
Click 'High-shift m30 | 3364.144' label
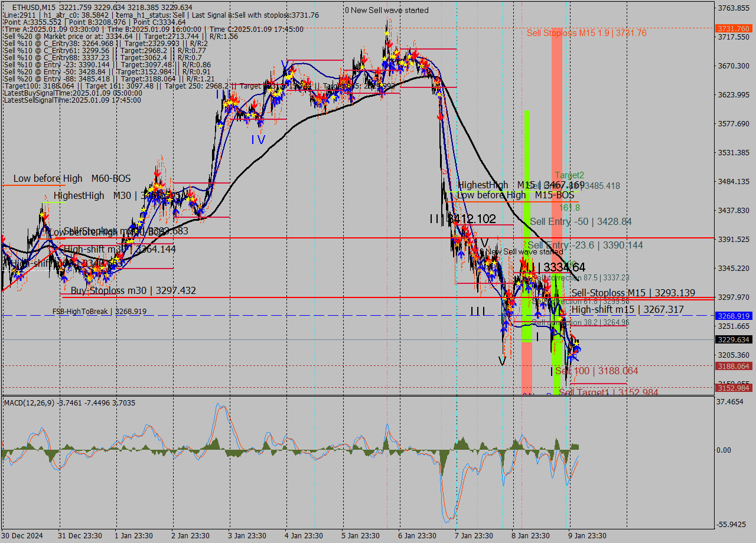120,250
